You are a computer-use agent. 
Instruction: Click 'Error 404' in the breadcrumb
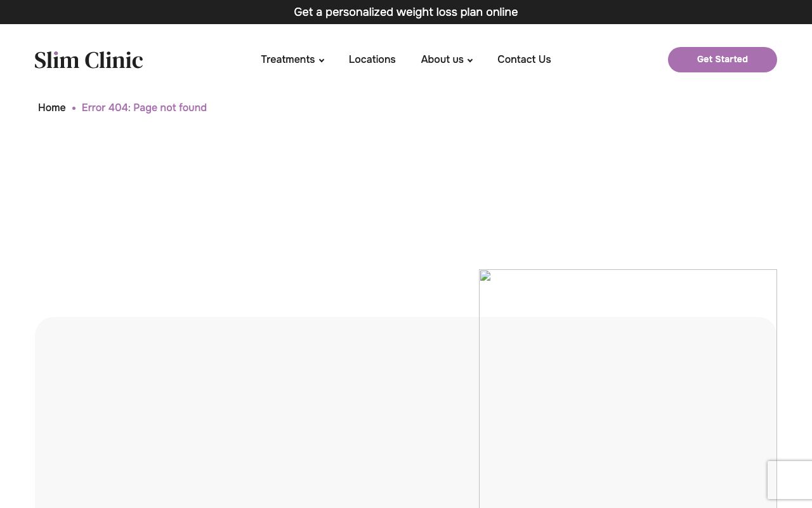pos(105,107)
